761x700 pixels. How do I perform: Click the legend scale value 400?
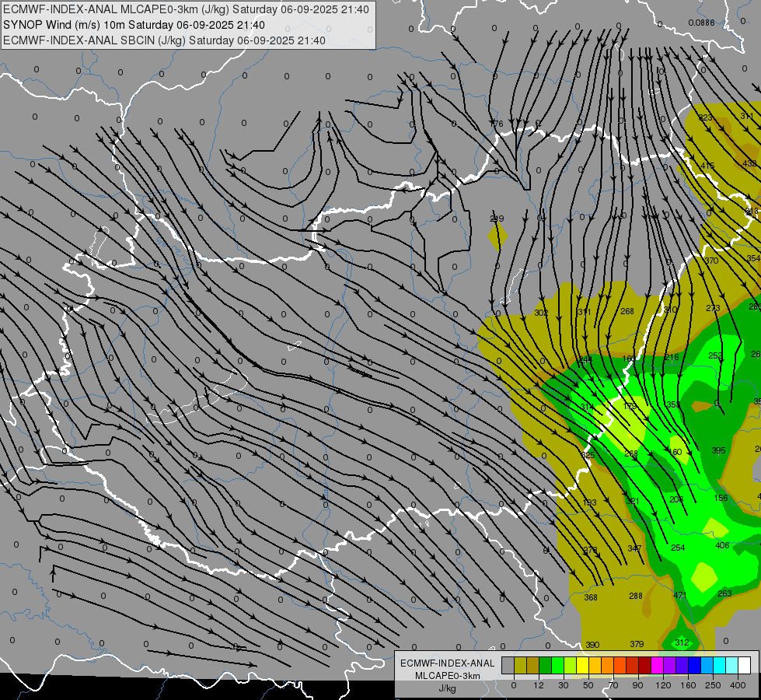[x=738, y=685]
